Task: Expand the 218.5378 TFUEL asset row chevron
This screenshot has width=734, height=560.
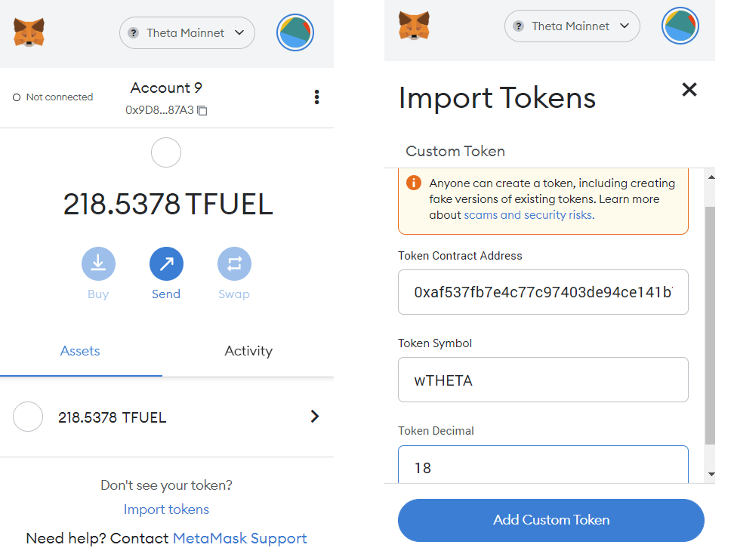Action: click(315, 417)
